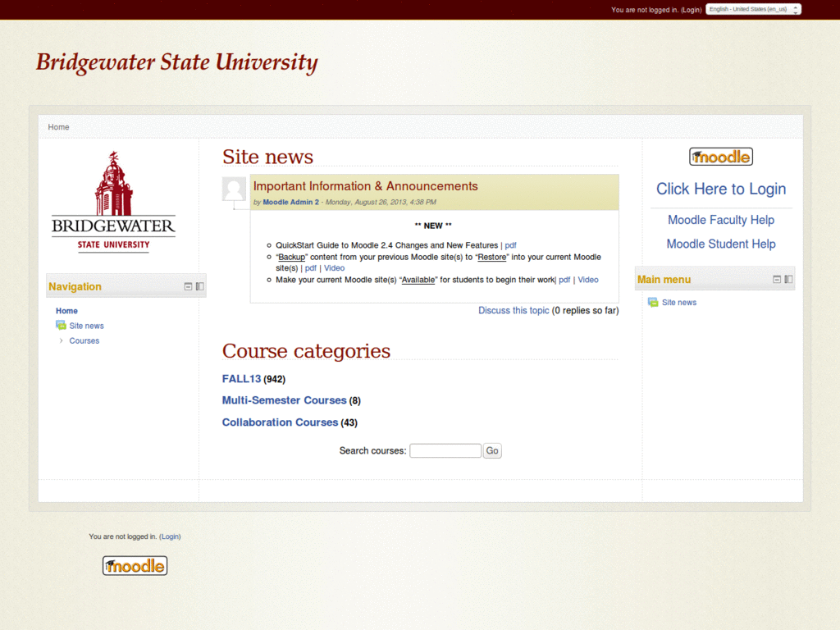The height and width of the screenshot is (630, 840).
Task: Open the language dropdown English - United States
Action: click(x=753, y=9)
